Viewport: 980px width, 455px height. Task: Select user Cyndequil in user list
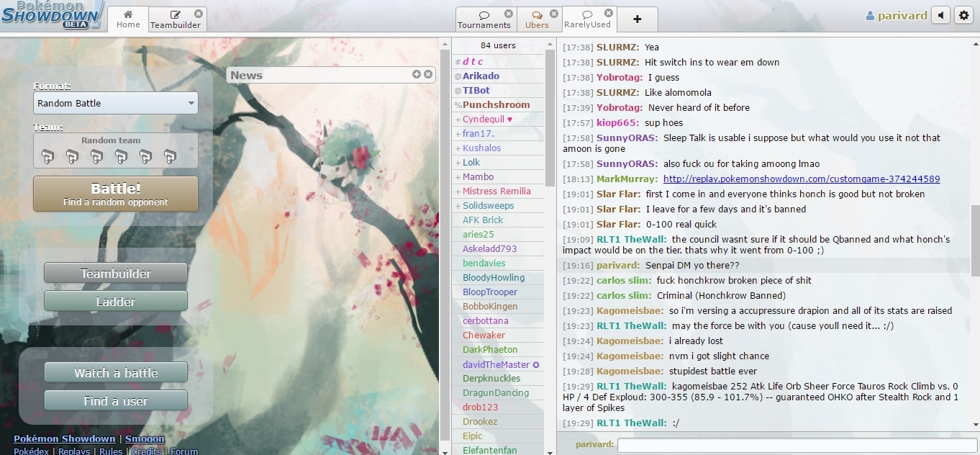pyautogui.click(x=498, y=119)
